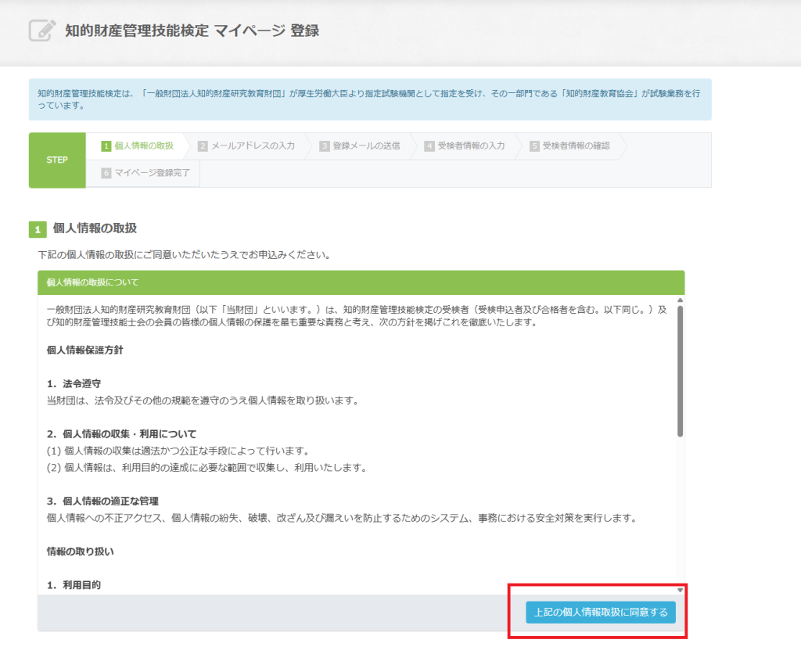Click the blue information banner text
Image resolution: width=801 pixels, height=672 pixels.
(x=369, y=99)
